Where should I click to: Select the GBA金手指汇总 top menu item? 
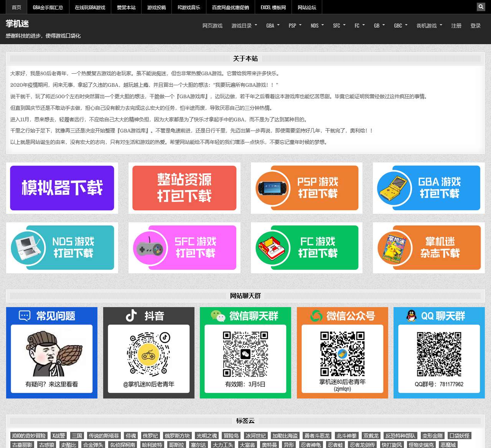click(x=48, y=7)
